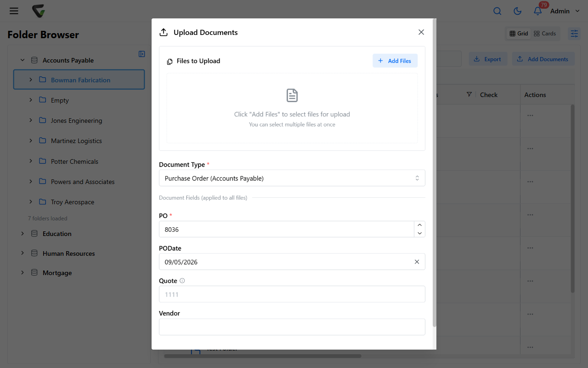Click the grid's vertical scrollbar
Screen dimensions: 588x368
coord(572,199)
